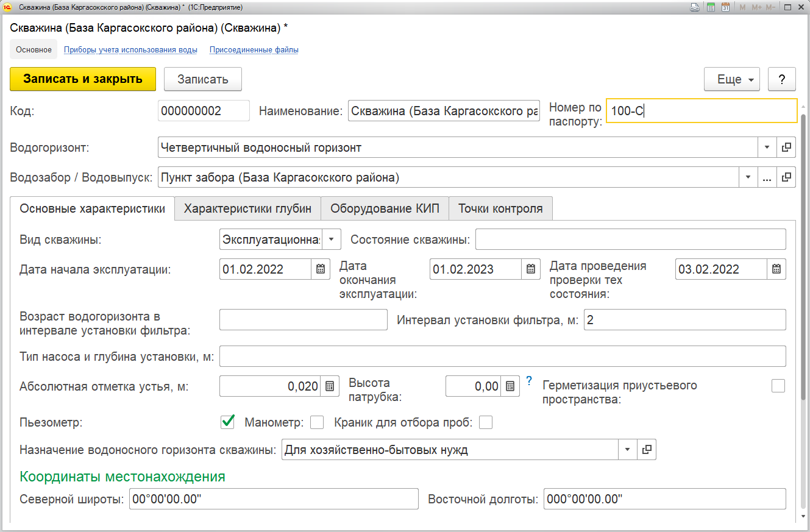Open the Точки контроля tab

(x=500, y=208)
